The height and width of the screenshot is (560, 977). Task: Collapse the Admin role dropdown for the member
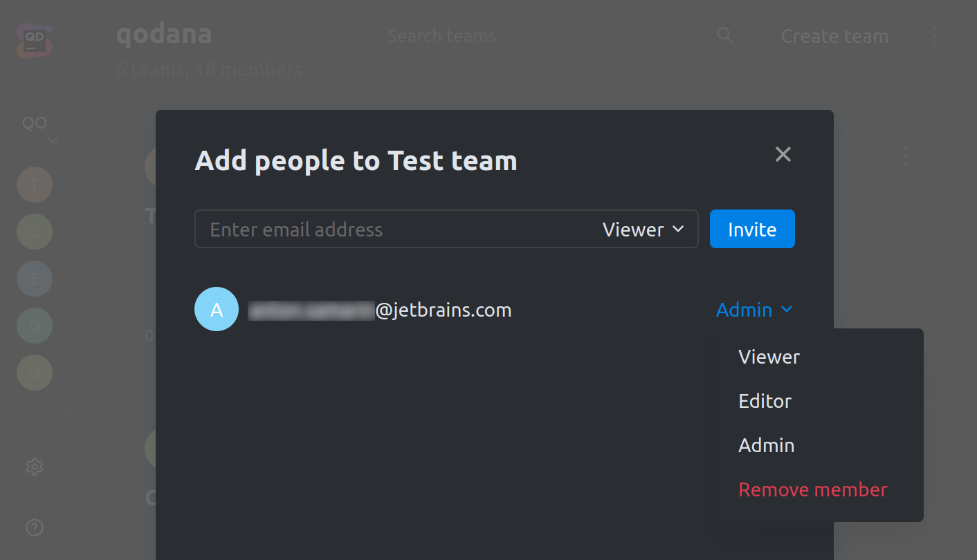(x=754, y=309)
